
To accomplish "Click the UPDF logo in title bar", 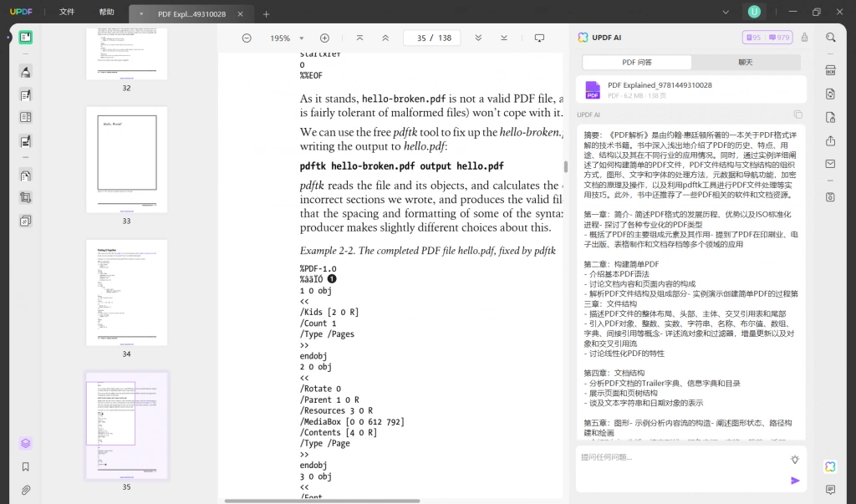I will point(21,12).
